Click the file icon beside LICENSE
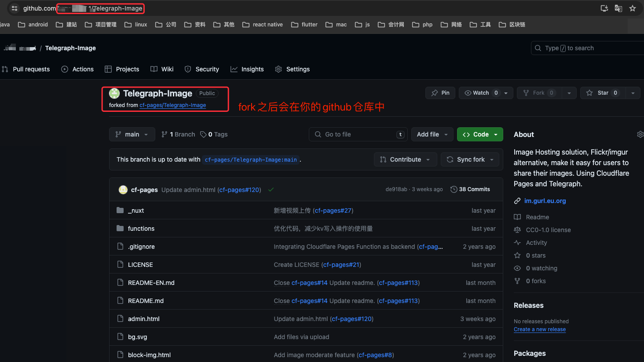This screenshot has height=362, width=644. coord(120,265)
